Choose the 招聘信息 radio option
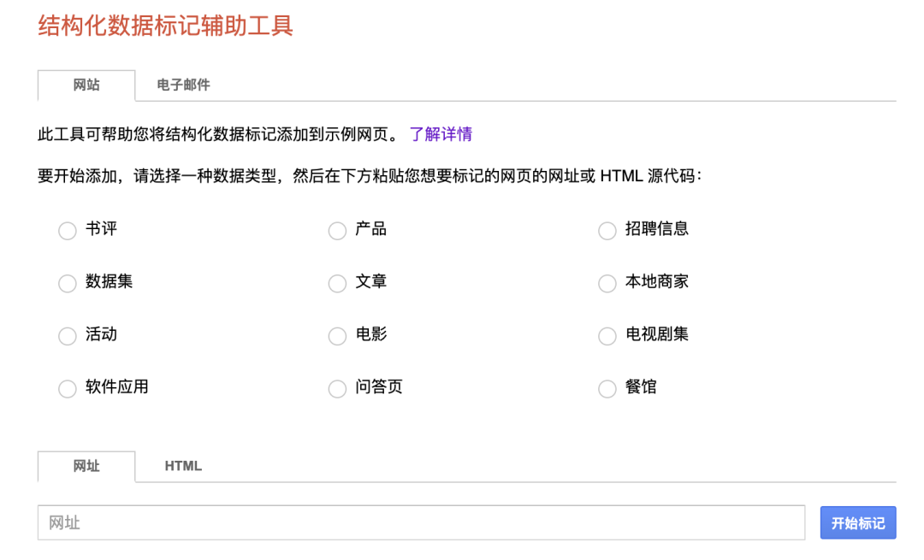 607,232
